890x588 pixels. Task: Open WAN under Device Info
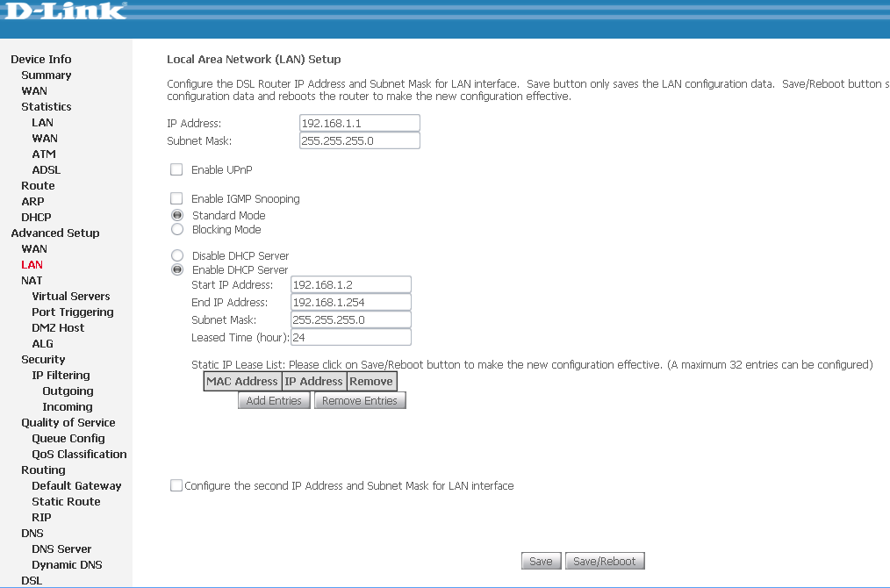point(34,90)
